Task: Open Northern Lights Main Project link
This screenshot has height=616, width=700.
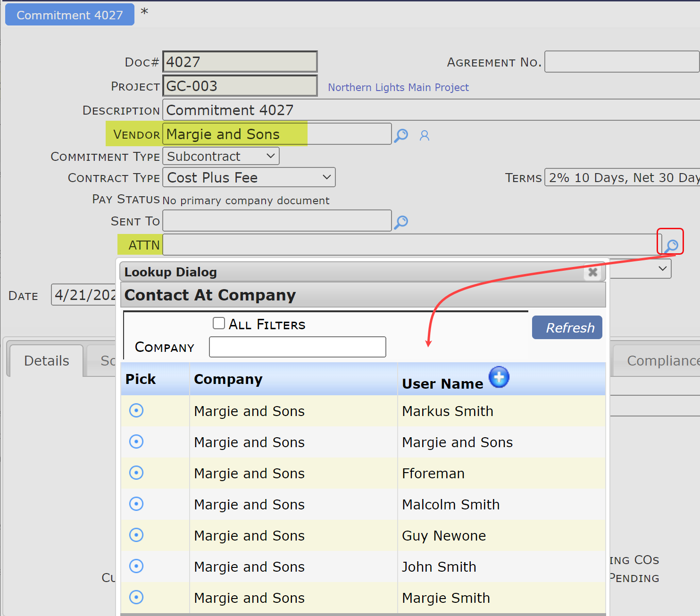Action: pos(398,87)
